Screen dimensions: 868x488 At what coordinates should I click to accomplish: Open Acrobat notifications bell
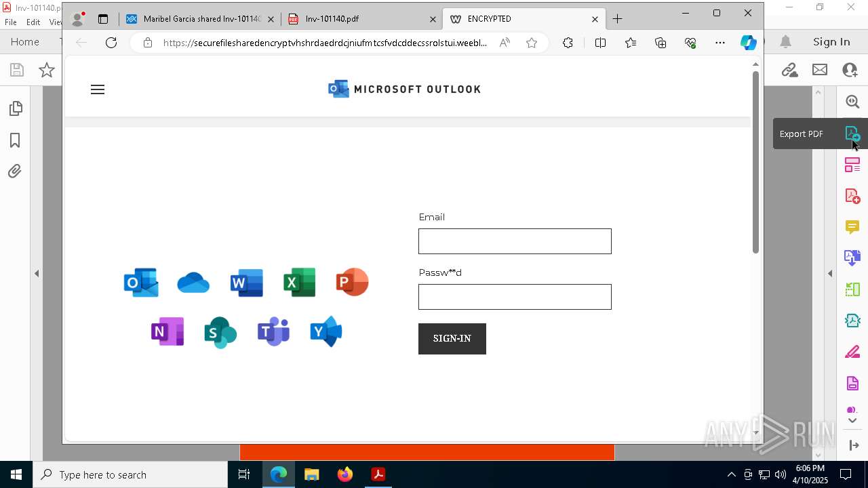(x=786, y=42)
